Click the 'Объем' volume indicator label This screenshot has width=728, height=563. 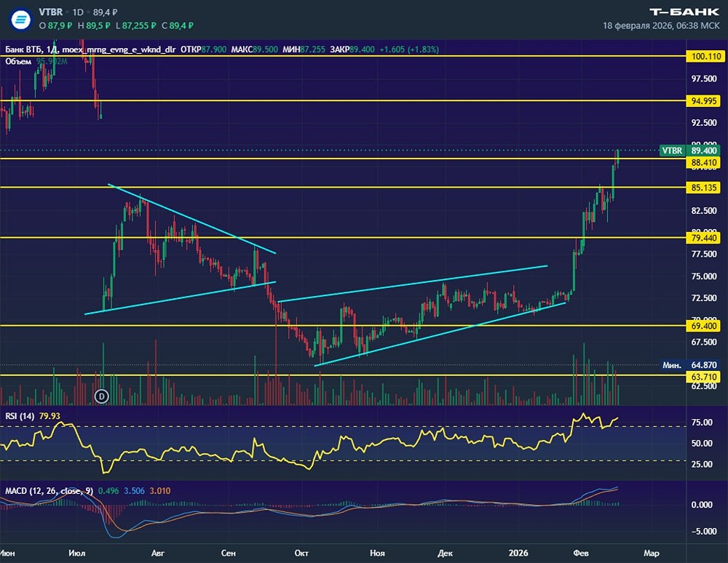tap(18, 61)
